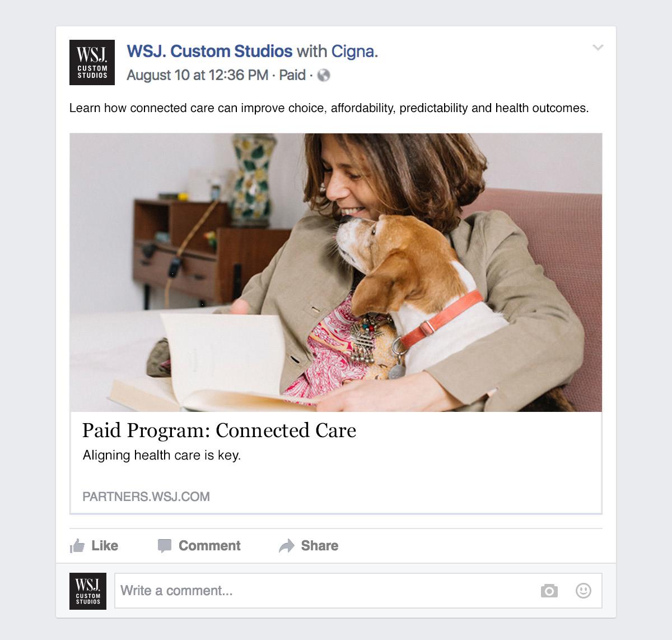Click the thumbs-up Like icon
Screen dimensions: 672x640
point(77,546)
